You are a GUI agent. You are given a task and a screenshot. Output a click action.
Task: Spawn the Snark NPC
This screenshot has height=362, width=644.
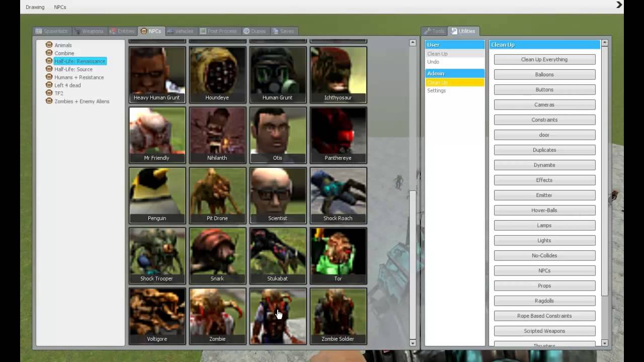tap(217, 256)
